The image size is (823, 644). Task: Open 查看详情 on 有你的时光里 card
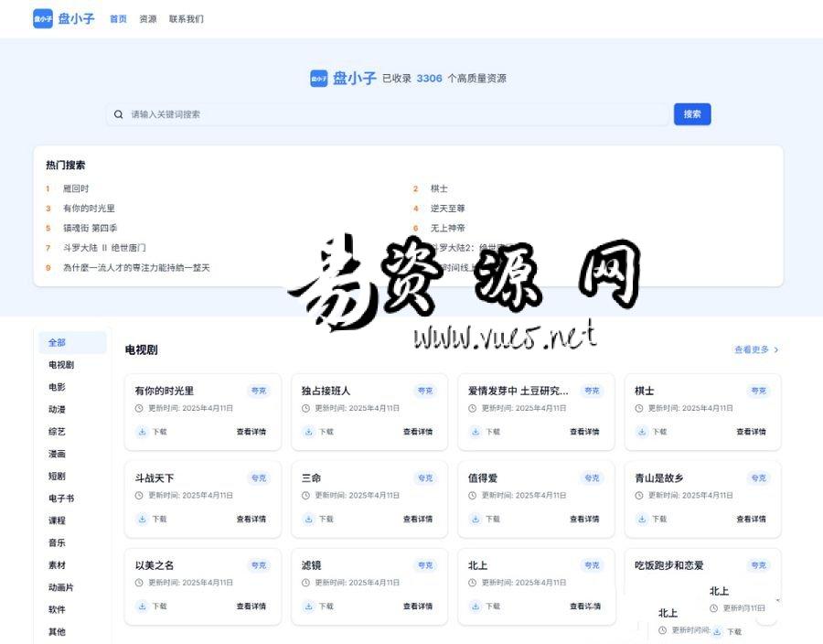pyautogui.click(x=251, y=432)
